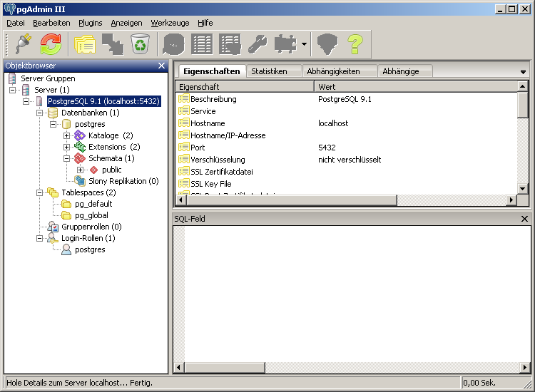535x392 pixels.
Task: Select Slony Replikation (0) in the tree
Action: [x=123, y=181]
